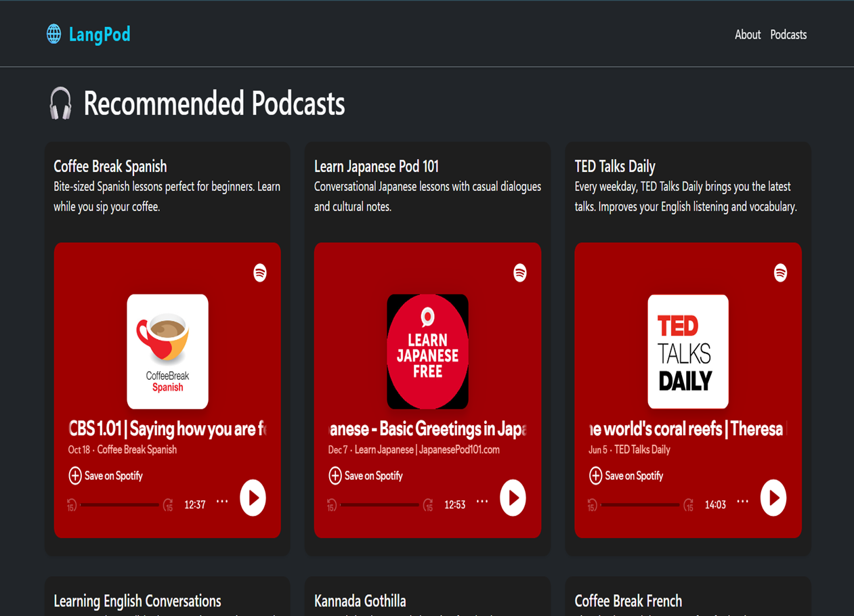Click the LangPod globe logo icon
This screenshot has height=616, width=854.
(x=54, y=34)
